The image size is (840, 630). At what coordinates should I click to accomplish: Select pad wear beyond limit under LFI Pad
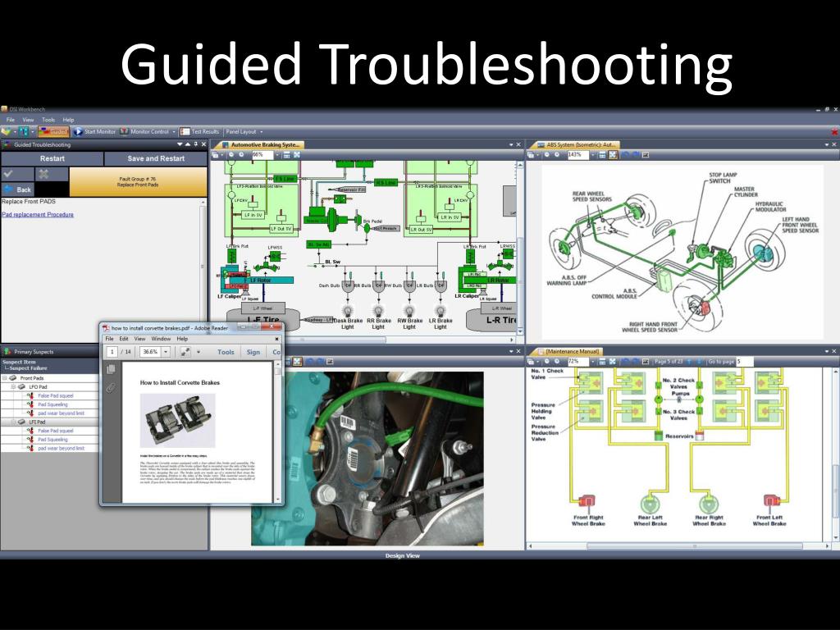point(61,449)
